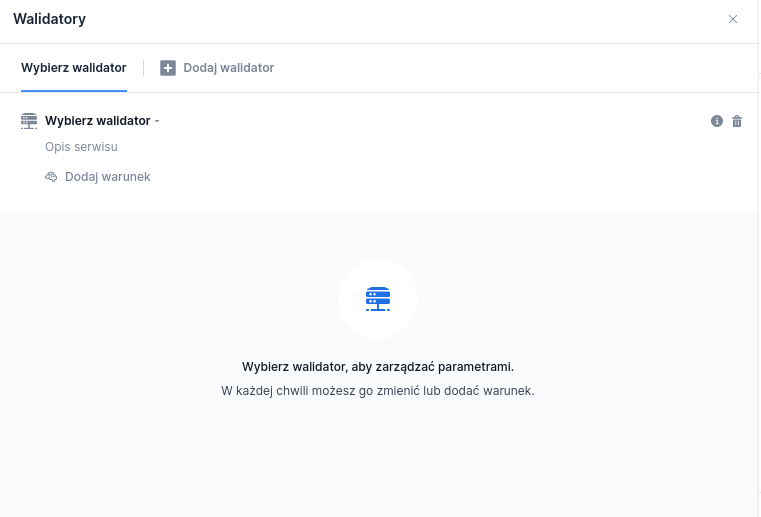Click the blue underline of the active tab
Screen dimensions: 761x517
pos(74,91)
